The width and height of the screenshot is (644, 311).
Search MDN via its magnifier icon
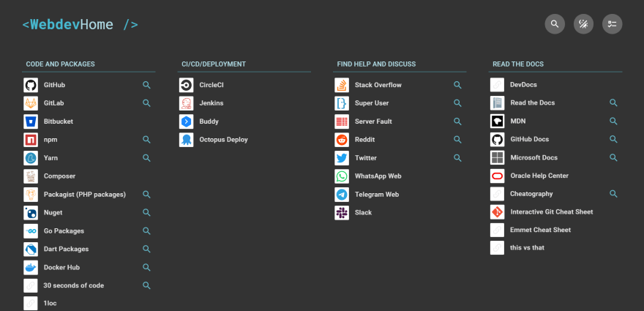(x=613, y=121)
